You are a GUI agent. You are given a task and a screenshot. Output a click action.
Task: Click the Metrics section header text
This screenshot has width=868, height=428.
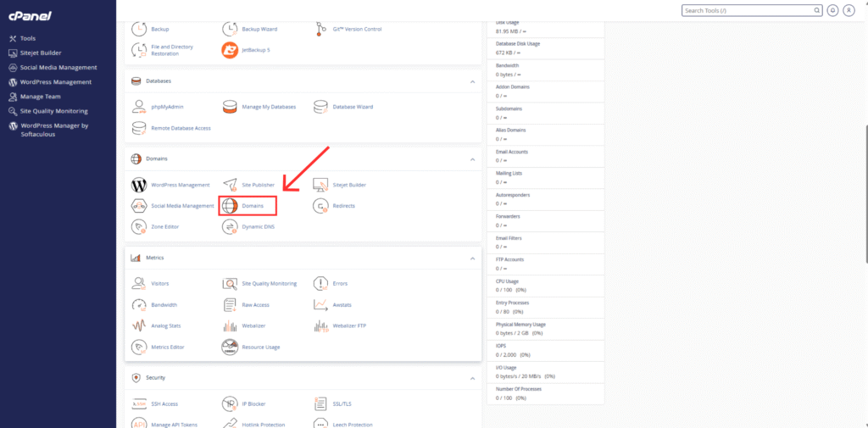click(x=155, y=258)
